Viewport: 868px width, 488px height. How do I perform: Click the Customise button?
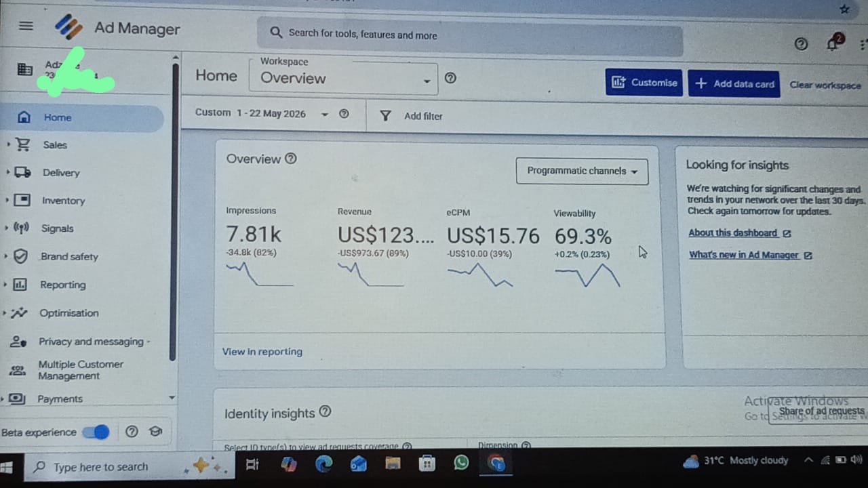(x=644, y=83)
